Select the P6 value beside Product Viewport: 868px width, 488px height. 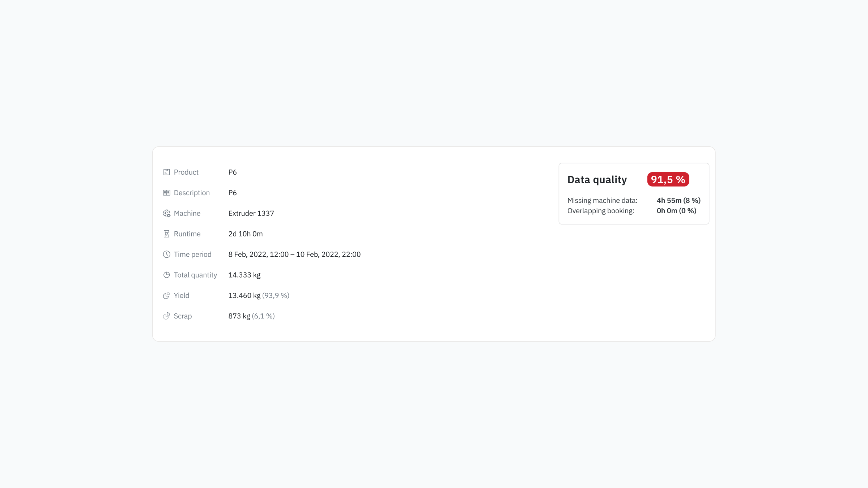(x=233, y=172)
